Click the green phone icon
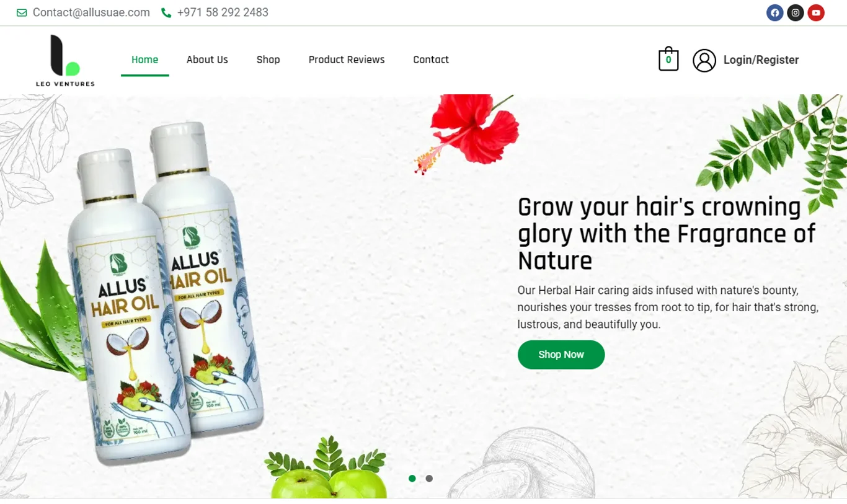The image size is (847, 504). [166, 12]
